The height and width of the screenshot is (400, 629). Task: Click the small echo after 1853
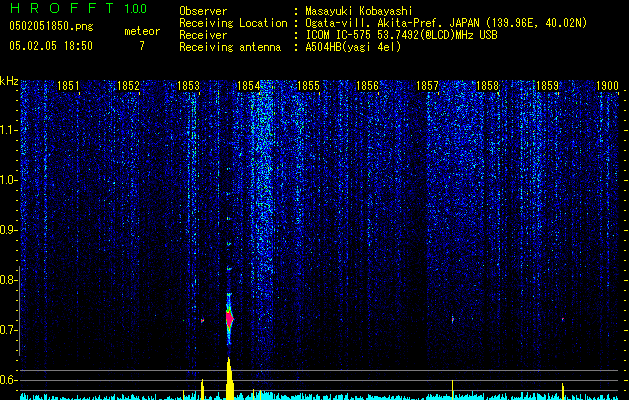tap(203, 321)
